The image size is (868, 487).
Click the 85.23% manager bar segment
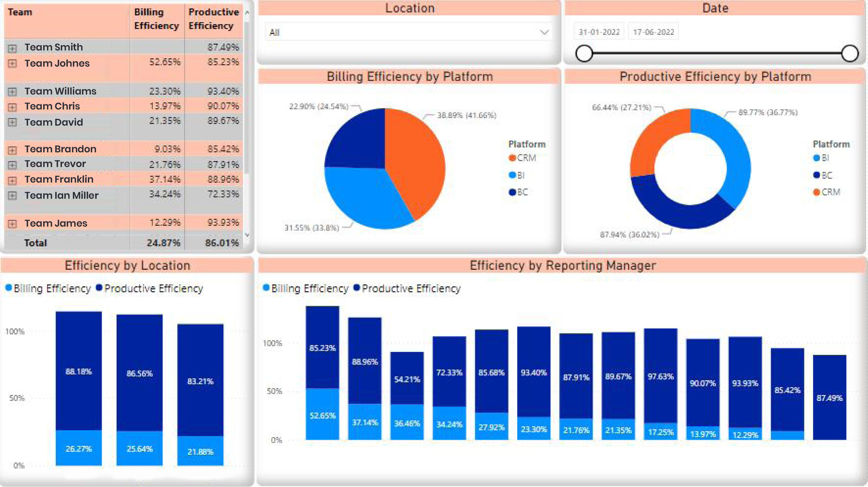[x=322, y=347]
